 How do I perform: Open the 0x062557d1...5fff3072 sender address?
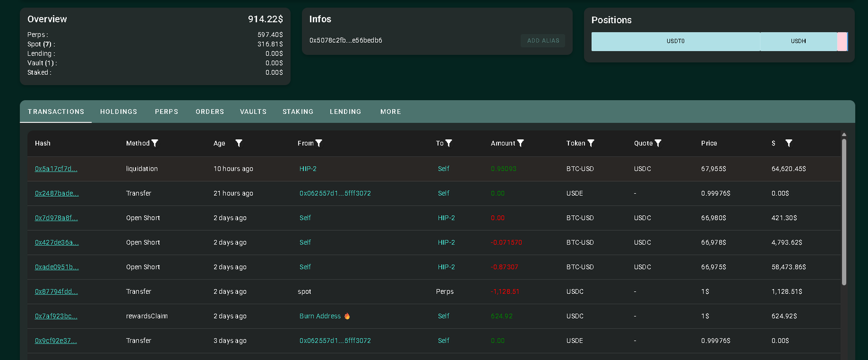335,194
